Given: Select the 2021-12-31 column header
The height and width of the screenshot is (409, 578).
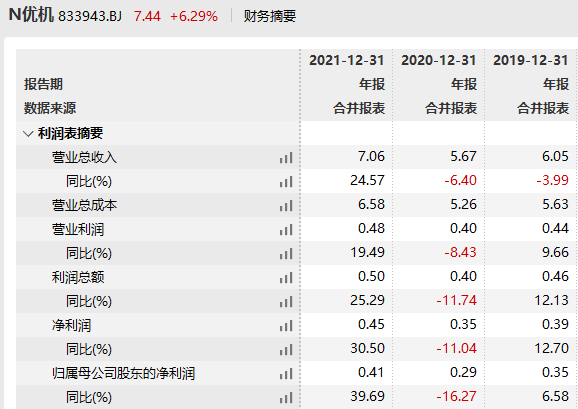Looking at the screenshot, I should (x=347, y=60).
